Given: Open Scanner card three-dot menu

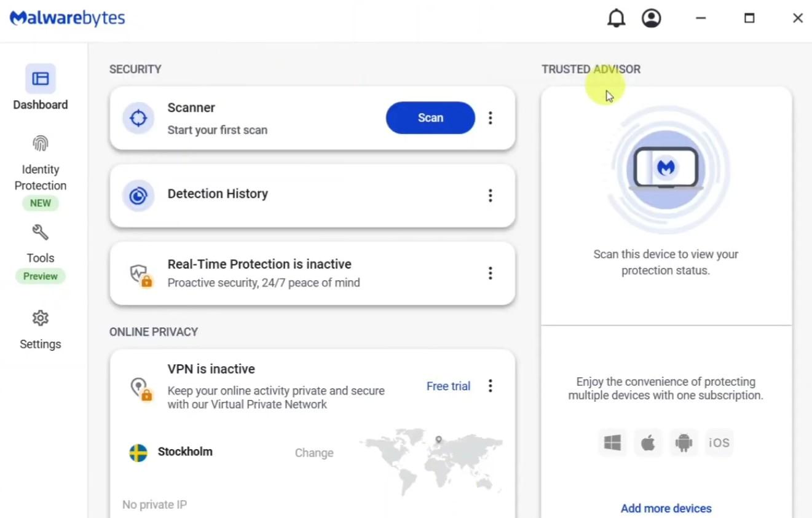Looking at the screenshot, I should coord(490,118).
